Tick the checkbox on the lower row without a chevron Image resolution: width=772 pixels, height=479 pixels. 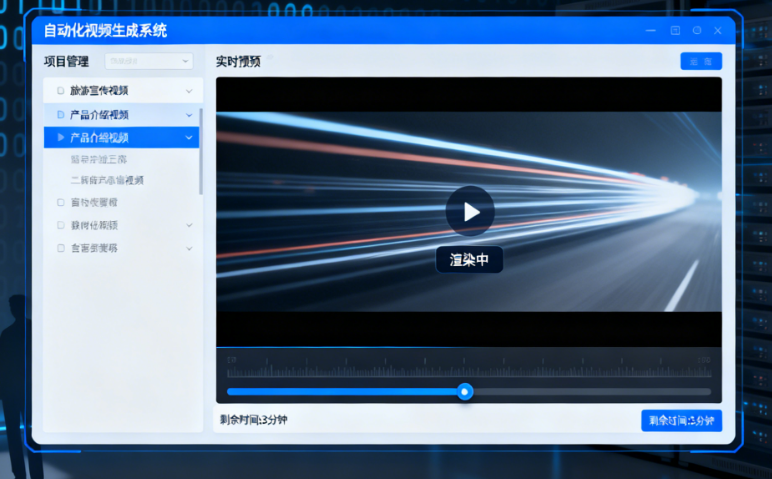pos(61,202)
